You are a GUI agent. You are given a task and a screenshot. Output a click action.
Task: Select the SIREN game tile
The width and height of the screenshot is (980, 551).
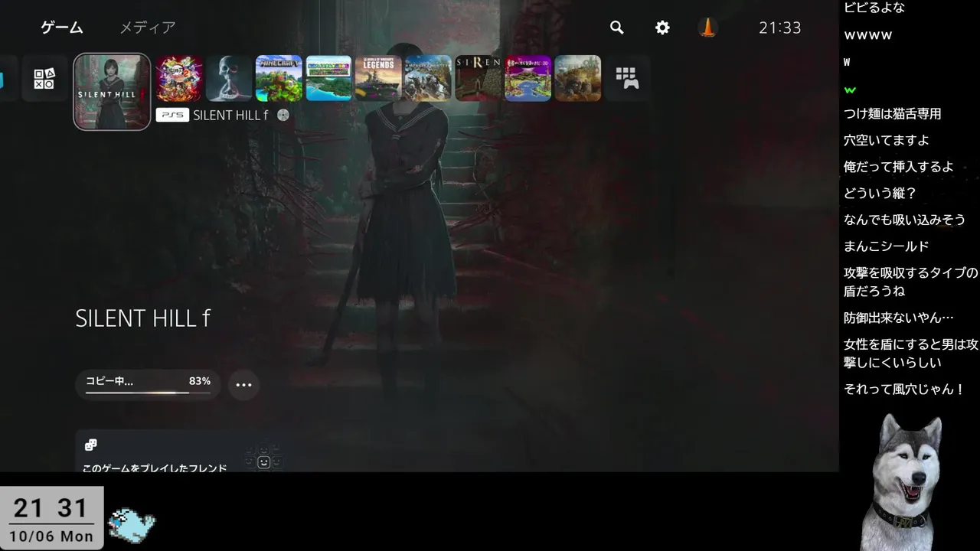click(x=478, y=78)
